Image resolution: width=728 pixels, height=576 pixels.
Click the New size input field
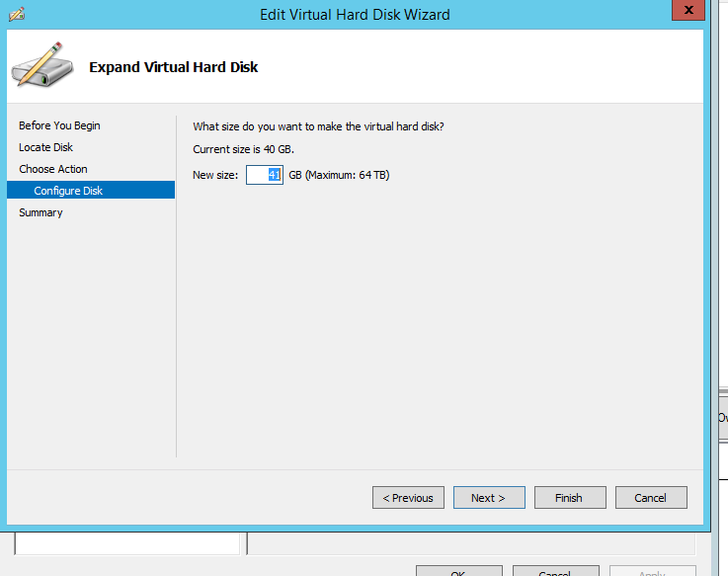coord(264,175)
